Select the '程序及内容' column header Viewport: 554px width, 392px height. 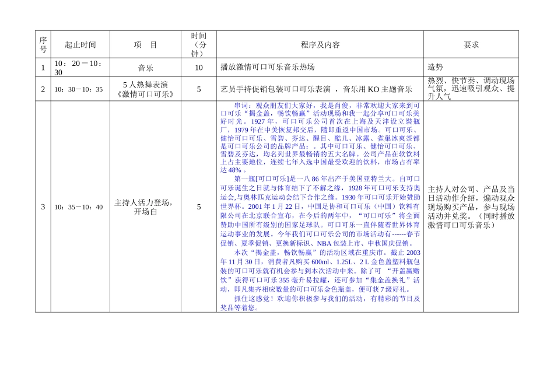320,44
